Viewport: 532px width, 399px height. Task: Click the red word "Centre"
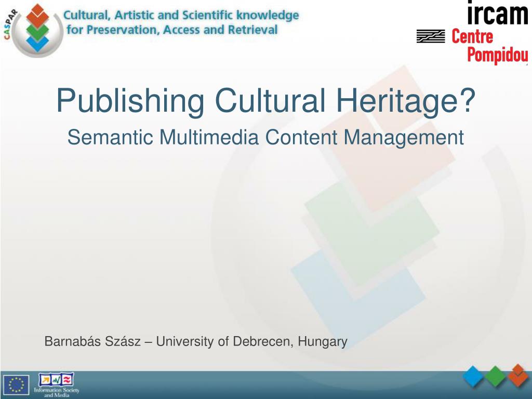[472, 36]
